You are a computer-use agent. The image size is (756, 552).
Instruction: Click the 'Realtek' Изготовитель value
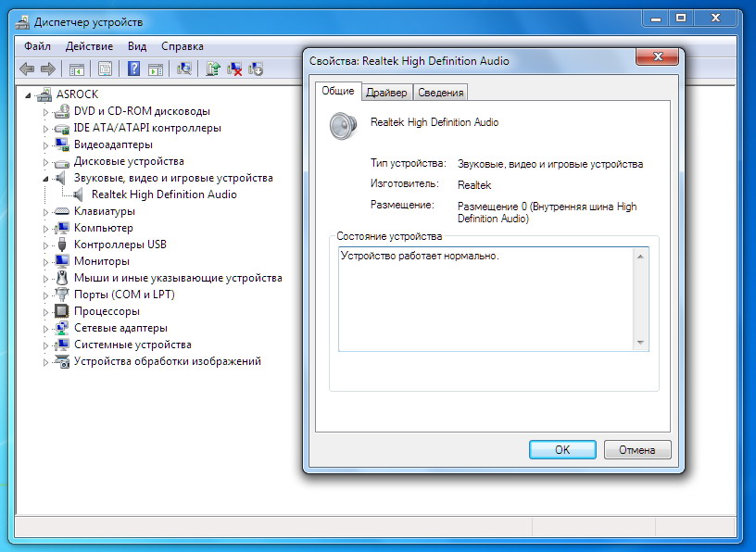[474, 185]
